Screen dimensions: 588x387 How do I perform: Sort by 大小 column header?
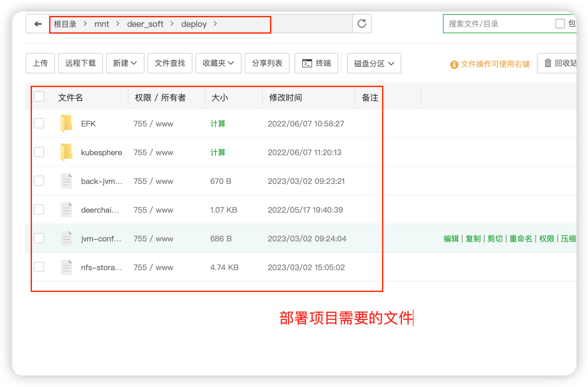click(x=220, y=97)
